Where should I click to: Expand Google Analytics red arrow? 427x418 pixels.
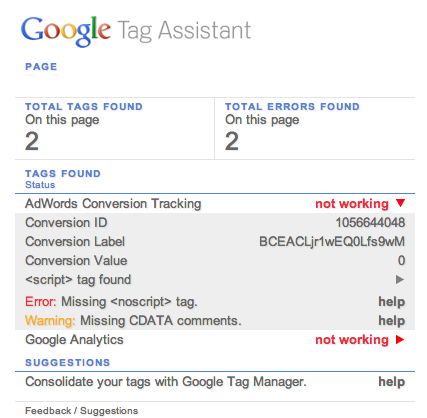tap(400, 339)
